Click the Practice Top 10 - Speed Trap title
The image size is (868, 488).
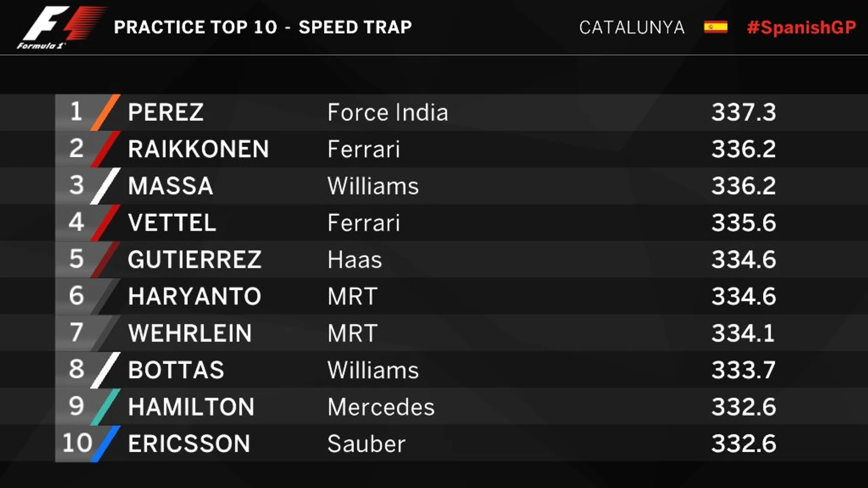click(x=263, y=27)
